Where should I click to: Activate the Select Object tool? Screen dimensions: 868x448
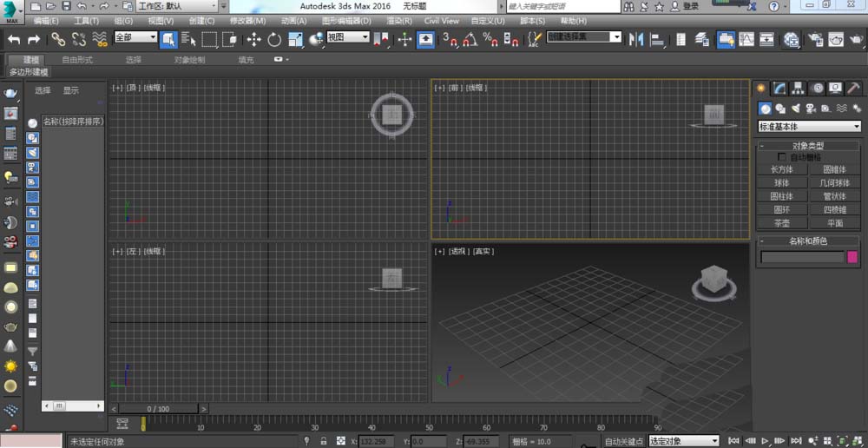[x=169, y=39]
